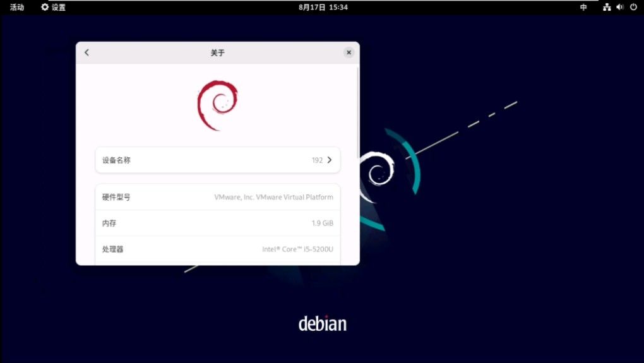
Task: Click the VMware Virtual Platform value
Action: [x=273, y=197]
